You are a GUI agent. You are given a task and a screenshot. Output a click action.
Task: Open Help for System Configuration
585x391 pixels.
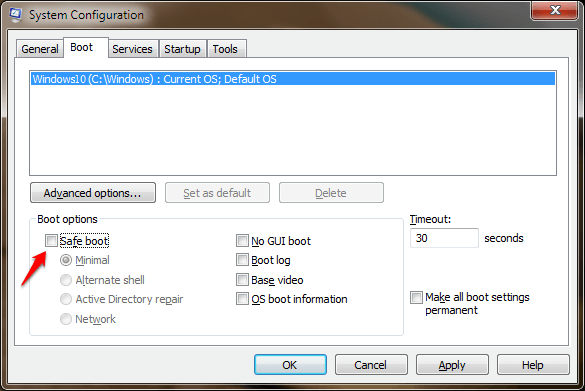click(x=533, y=365)
